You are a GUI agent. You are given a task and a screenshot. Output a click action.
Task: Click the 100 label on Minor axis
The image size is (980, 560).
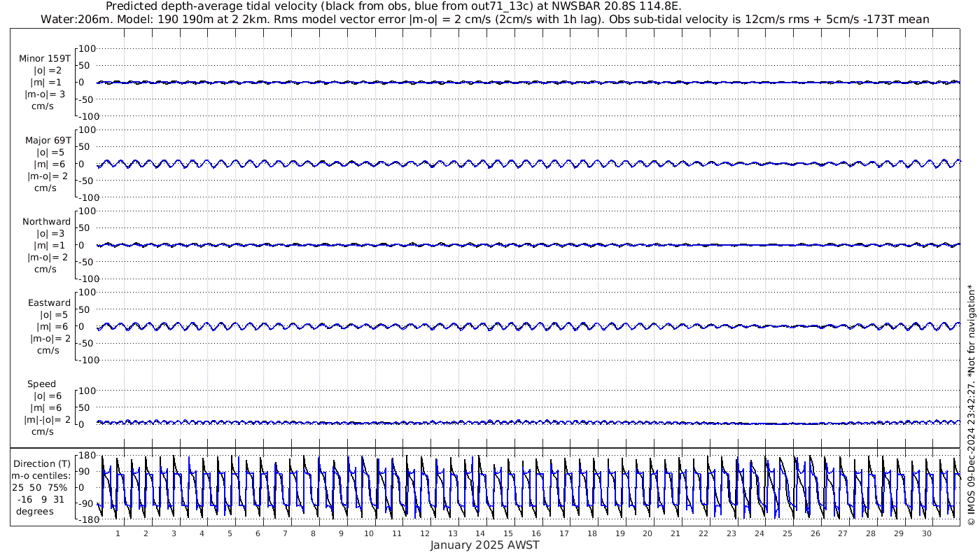(86, 48)
